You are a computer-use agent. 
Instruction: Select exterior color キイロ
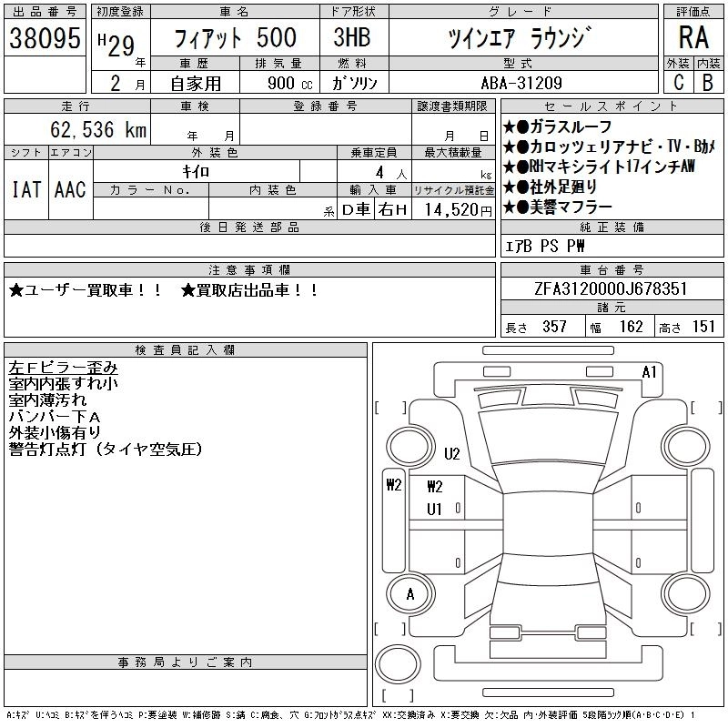coord(196,172)
